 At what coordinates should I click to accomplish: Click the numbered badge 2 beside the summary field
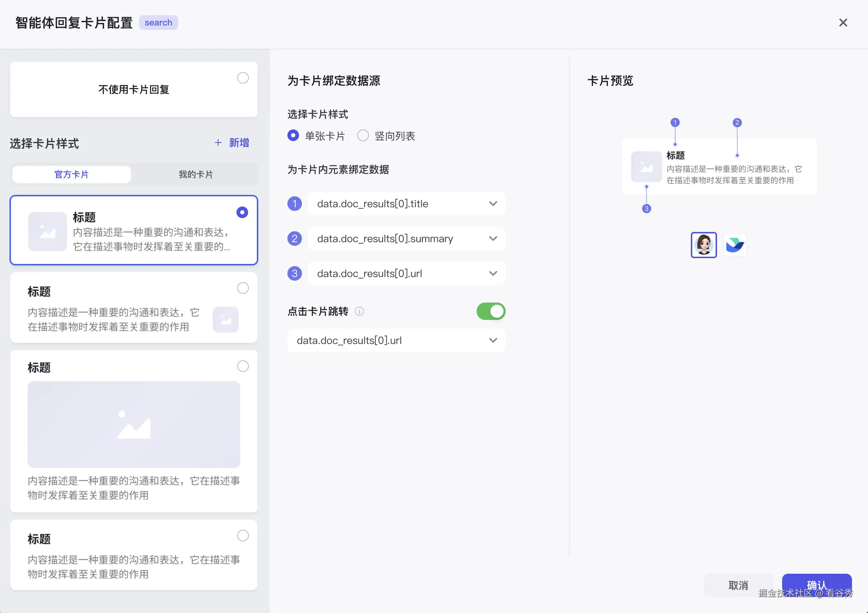pos(295,239)
